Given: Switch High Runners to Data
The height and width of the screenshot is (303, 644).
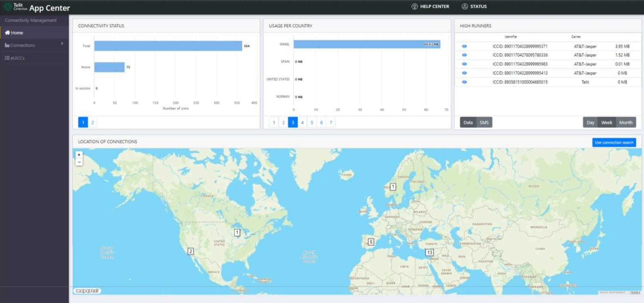Looking at the screenshot, I should click(x=468, y=123).
